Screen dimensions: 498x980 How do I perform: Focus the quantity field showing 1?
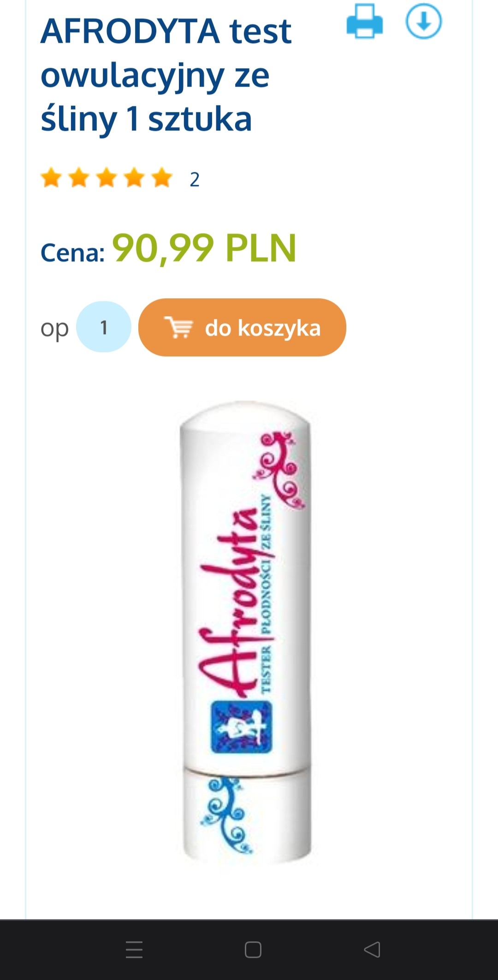pyautogui.click(x=104, y=327)
